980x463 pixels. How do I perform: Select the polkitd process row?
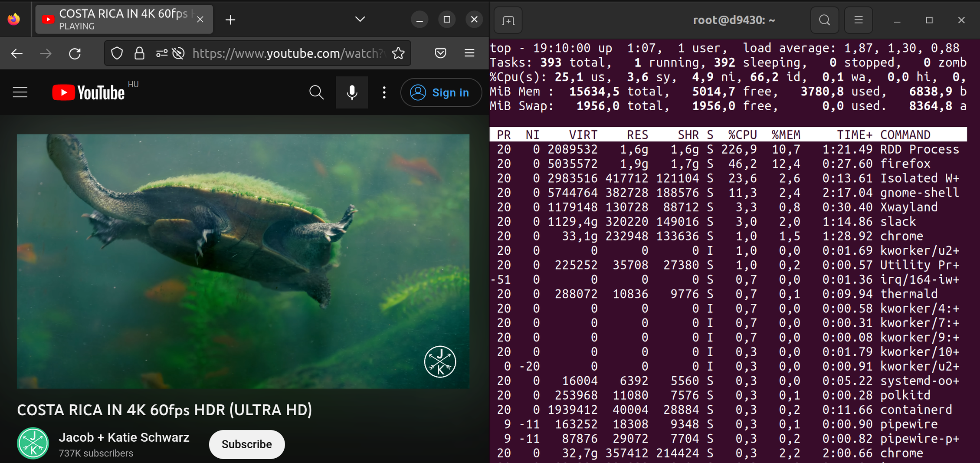(728, 395)
